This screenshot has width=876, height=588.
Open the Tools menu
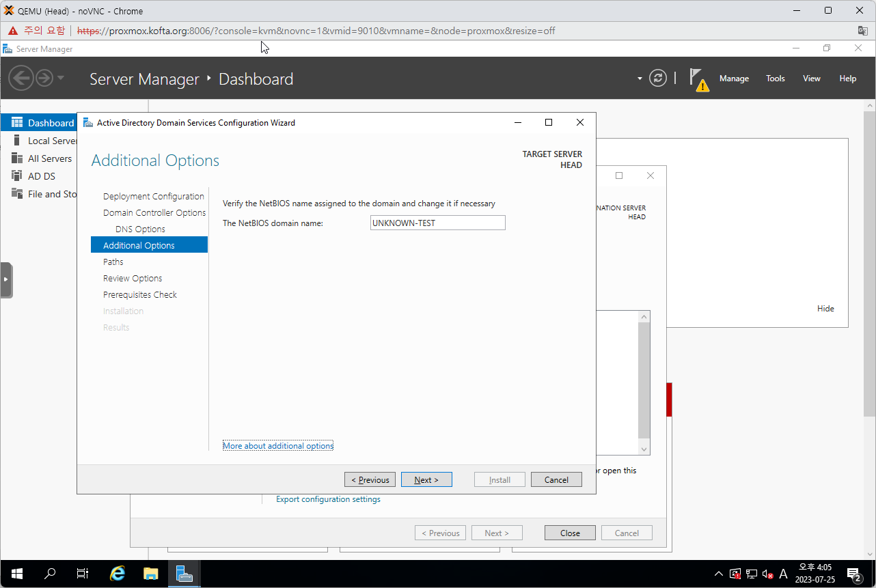pyautogui.click(x=775, y=79)
